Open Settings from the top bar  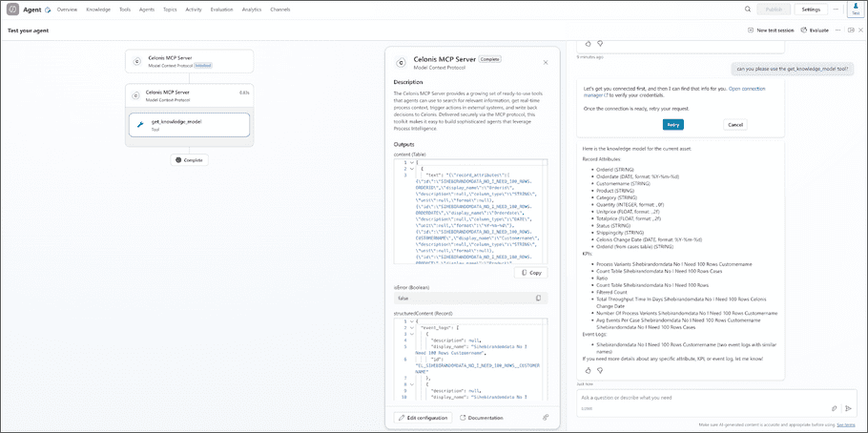tap(811, 10)
